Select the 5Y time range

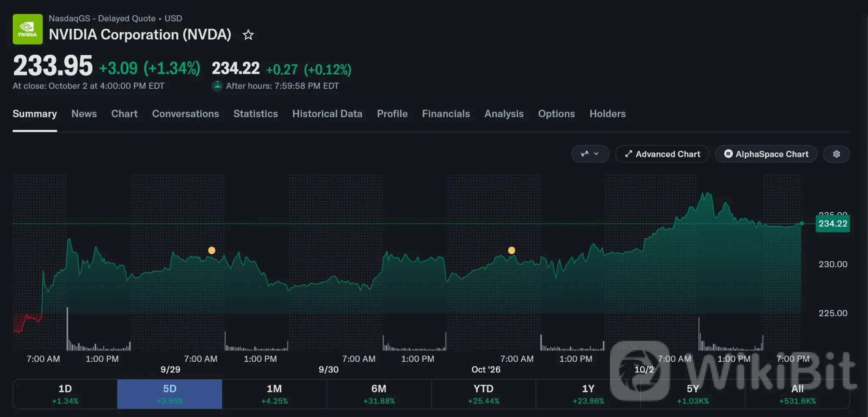pos(693,394)
